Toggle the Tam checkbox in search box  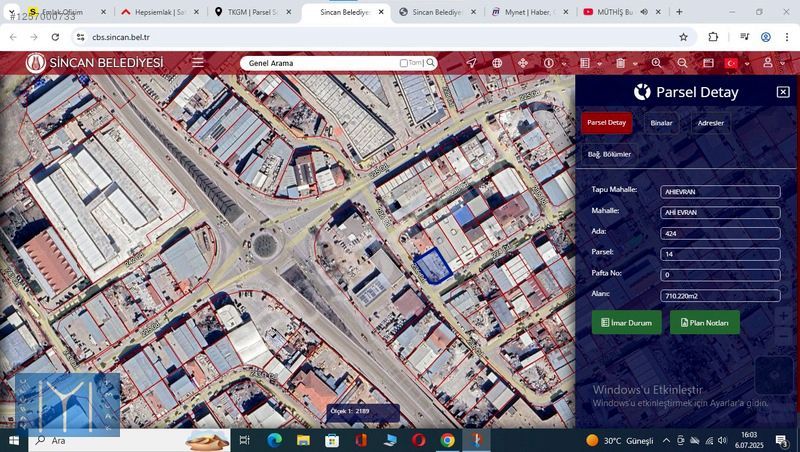click(x=404, y=63)
